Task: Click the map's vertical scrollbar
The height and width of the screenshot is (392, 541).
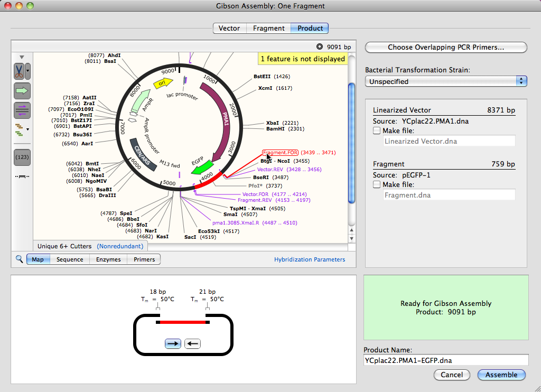Action: tap(351, 143)
